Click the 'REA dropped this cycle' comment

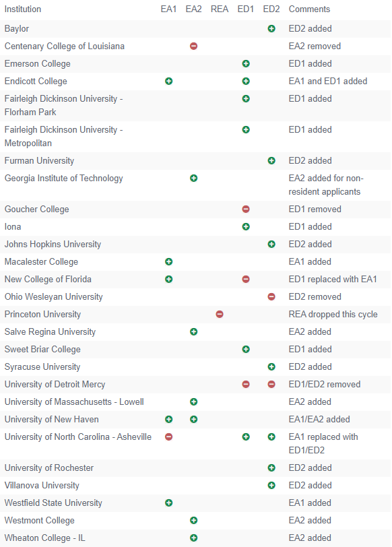[333, 315]
